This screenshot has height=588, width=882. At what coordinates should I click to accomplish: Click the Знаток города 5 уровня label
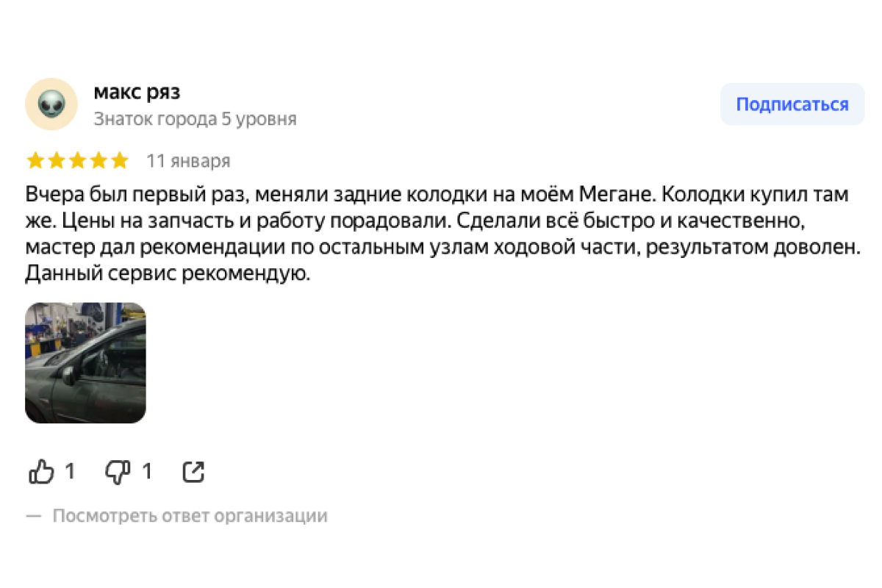coord(195,119)
